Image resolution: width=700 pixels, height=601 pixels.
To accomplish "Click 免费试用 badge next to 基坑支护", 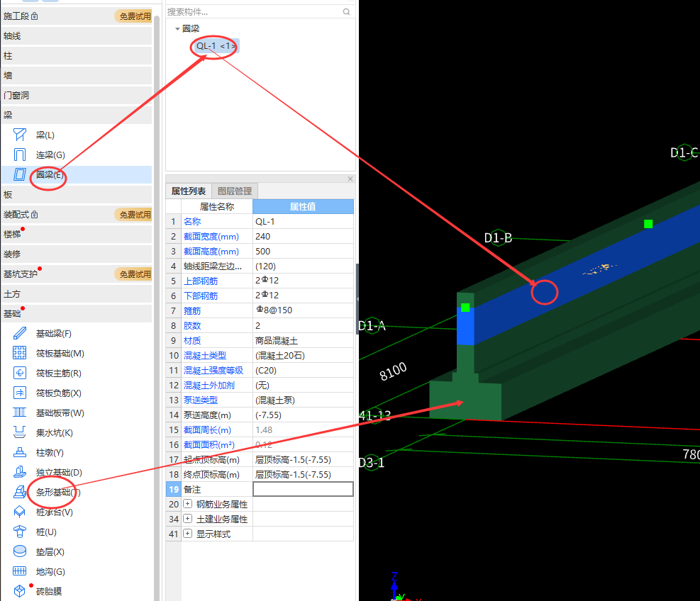I will [x=133, y=274].
